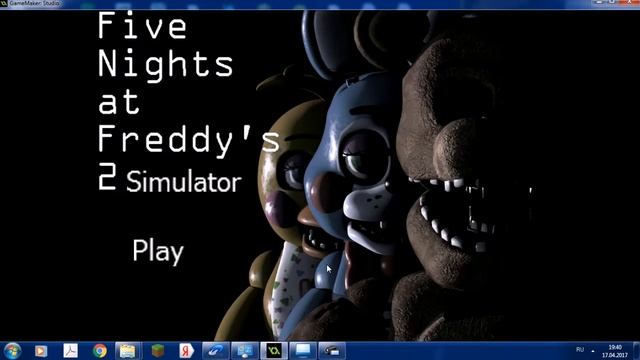Click the Show desktop strip beside the clock
Image resolution: width=640 pixels, height=360 pixels.
(637, 351)
